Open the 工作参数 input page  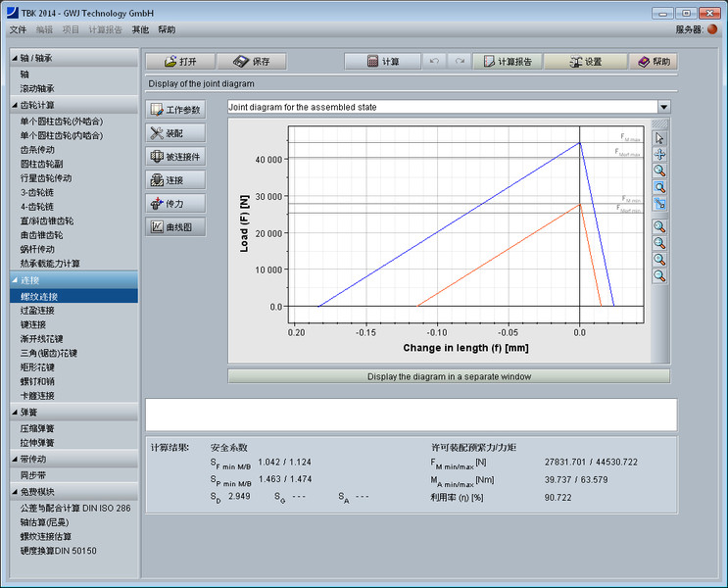[176, 110]
